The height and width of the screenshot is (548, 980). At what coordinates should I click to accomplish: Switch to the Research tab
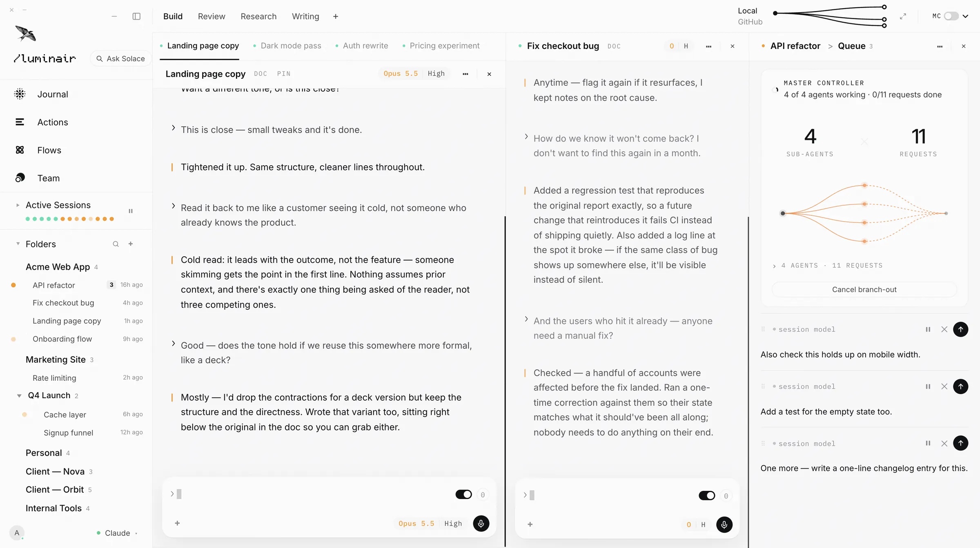pos(258,16)
